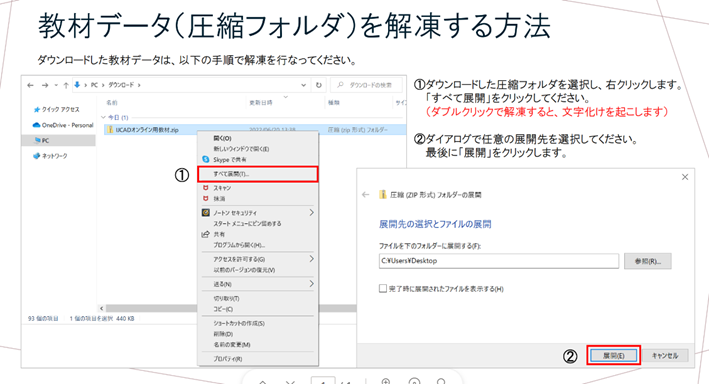Click the refresh button in Explorer

[318, 85]
